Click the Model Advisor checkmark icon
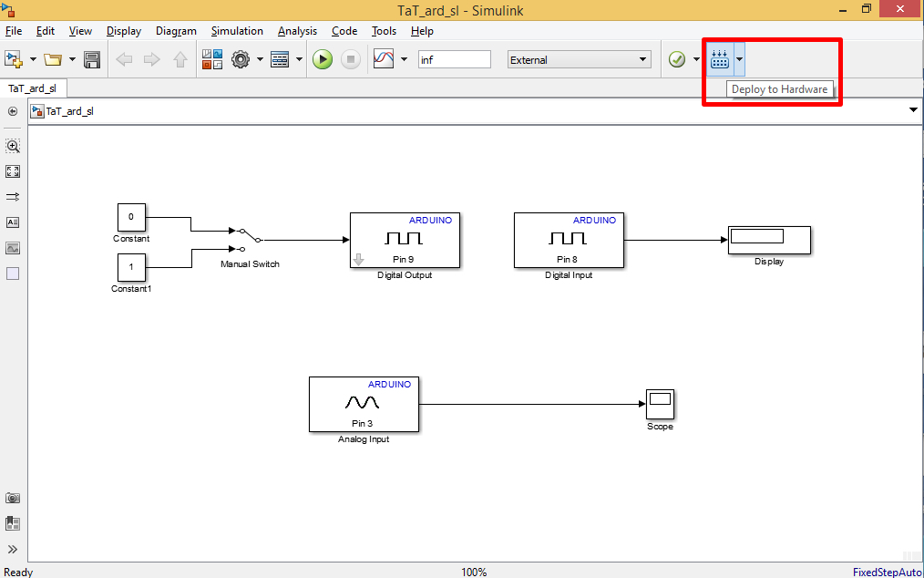Screen dimensions: 924x578 (677, 59)
